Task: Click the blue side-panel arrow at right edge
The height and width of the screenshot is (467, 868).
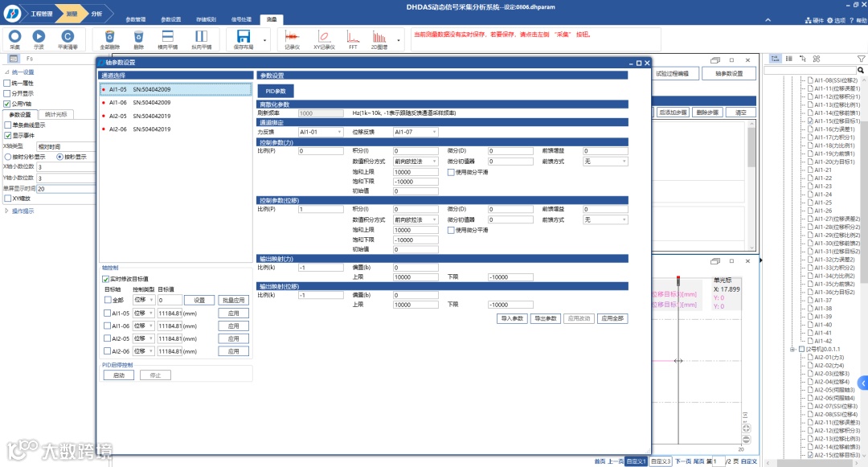Action: pos(862,383)
